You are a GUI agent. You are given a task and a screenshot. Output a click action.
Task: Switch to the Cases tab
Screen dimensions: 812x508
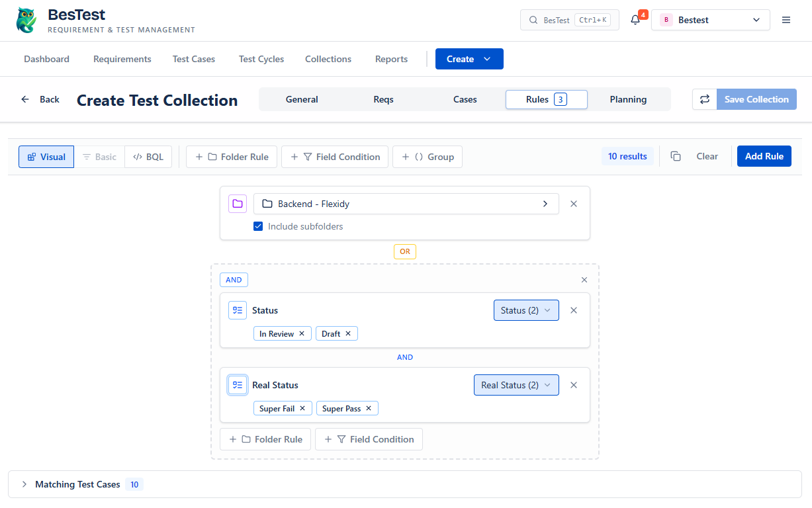[x=465, y=99]
